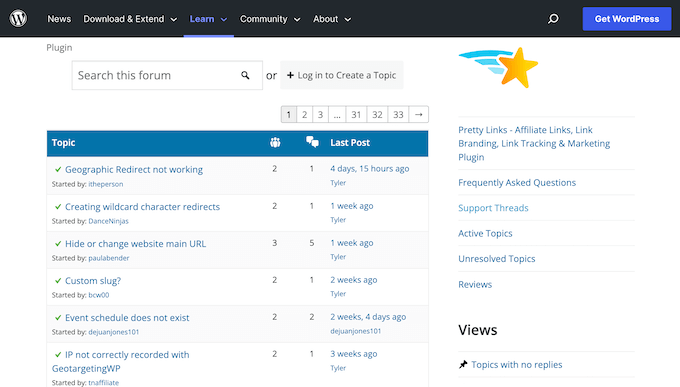The width and height of the screenshot is (680, 387).
Task: Open Creating wildcard character redirects topic
Action: point(142,207)
